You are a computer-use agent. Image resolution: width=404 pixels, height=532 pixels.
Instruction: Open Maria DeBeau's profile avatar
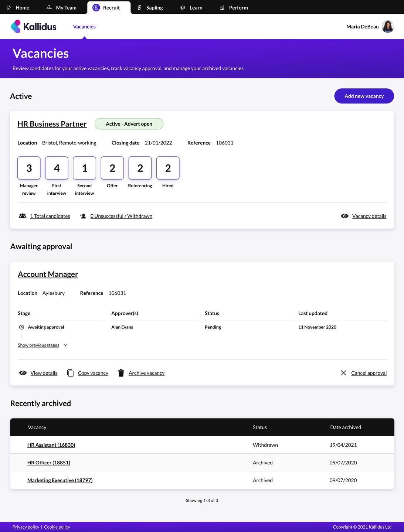click(387, 27)
